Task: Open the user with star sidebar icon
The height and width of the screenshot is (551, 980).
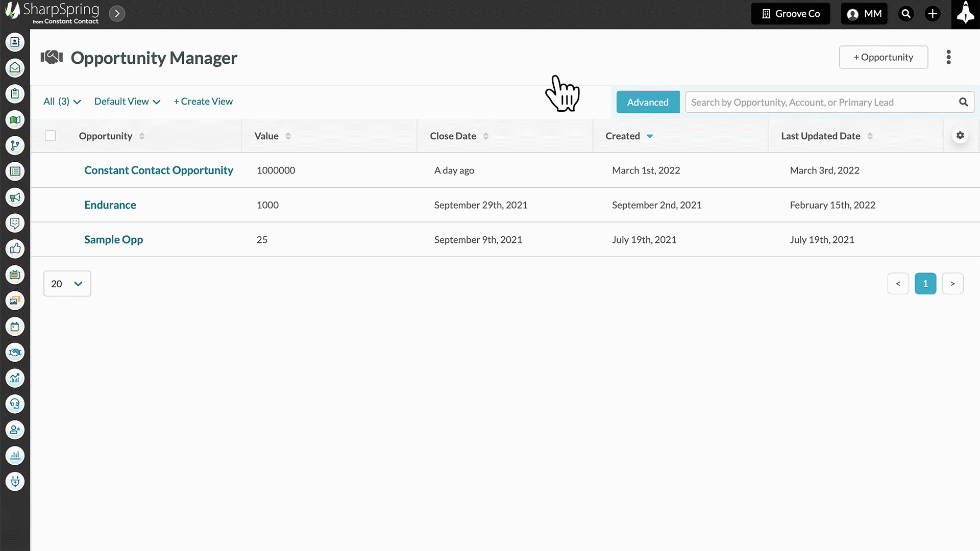Action: pos(15,430)
